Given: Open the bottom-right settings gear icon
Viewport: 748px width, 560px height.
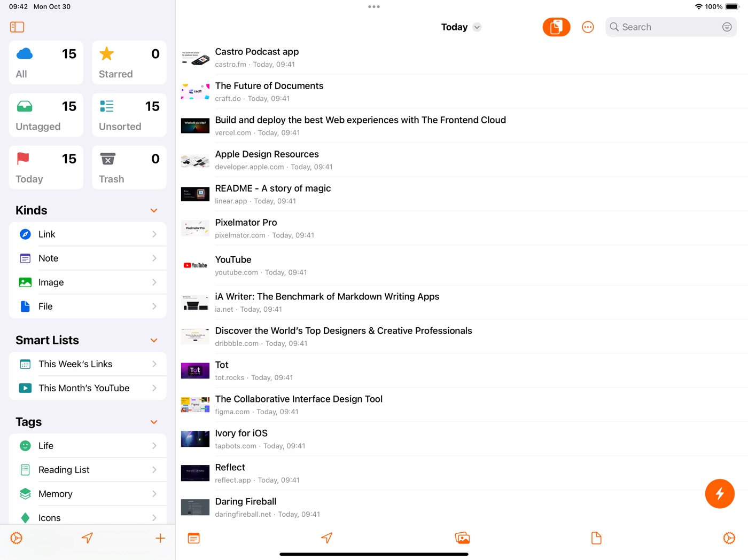Looking at the screenshot, I should click(x=729, y=538).
